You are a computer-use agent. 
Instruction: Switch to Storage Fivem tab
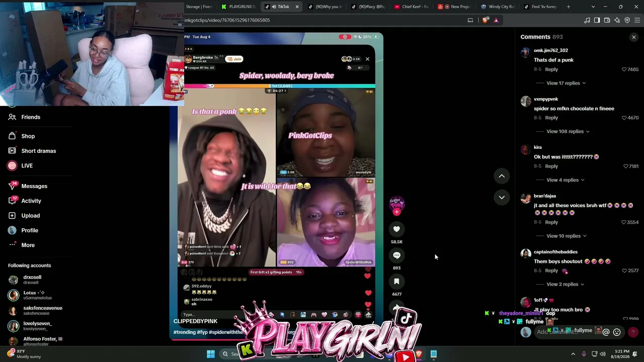pyautogui.click(x=199, y=7)
